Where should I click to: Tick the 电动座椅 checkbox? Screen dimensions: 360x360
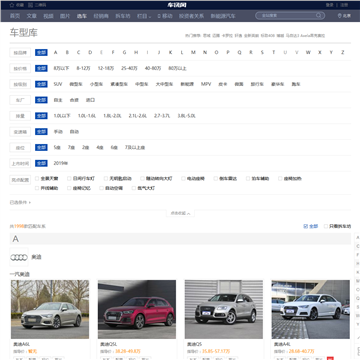click(x=183, y=179)
